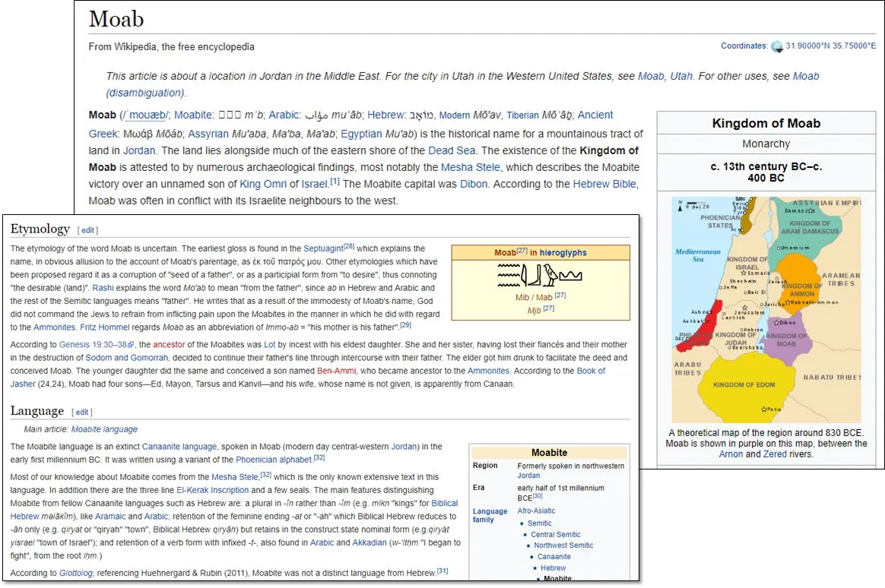Click the Aramaic link
885x588 pixels.
tap(110, 517)
